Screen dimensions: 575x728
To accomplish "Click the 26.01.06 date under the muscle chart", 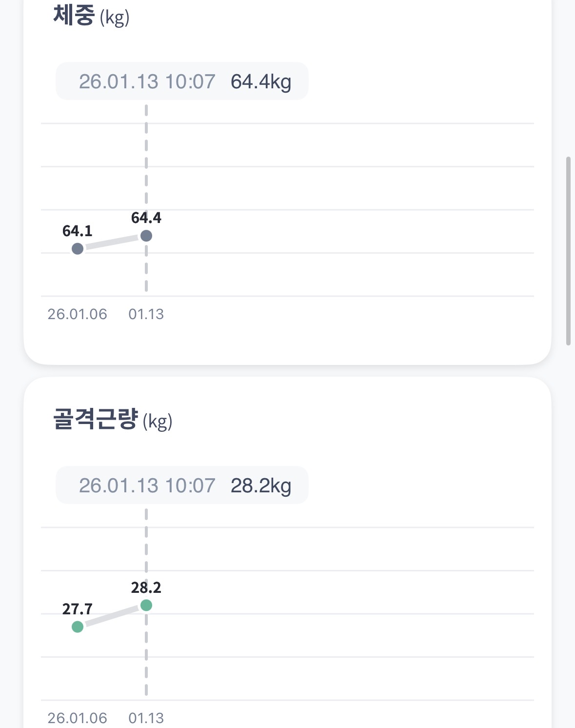I will click(x=77, y=718).
